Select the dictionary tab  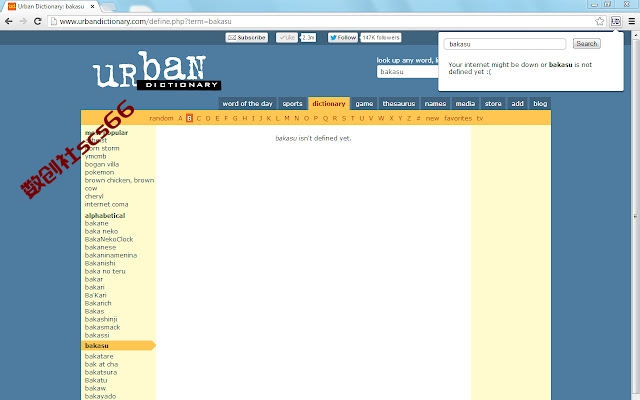tap(329, 104)
